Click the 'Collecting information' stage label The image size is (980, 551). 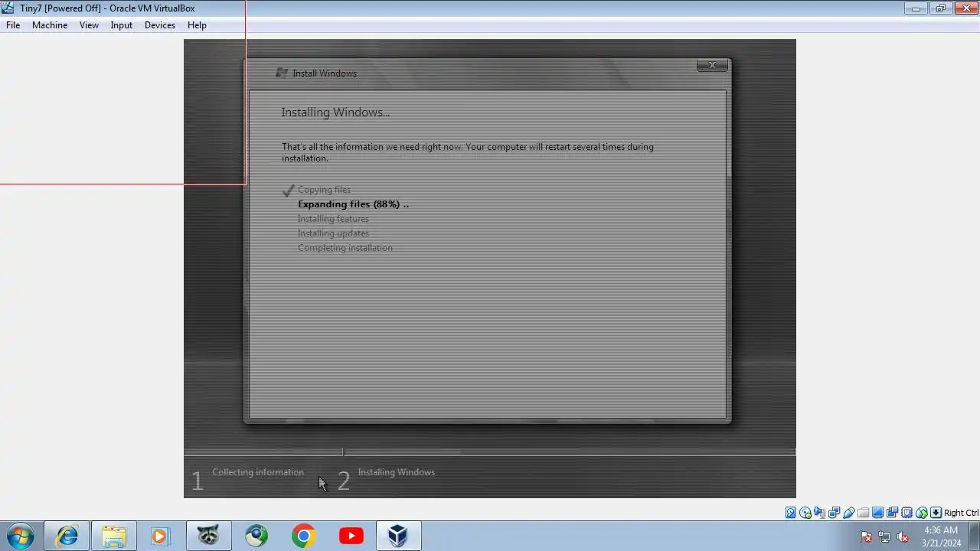click(x=258, y=472)
